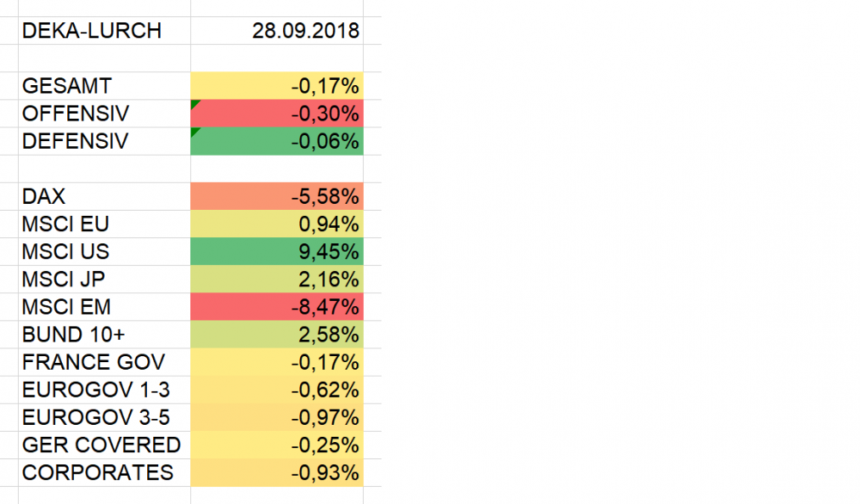Click the DAX row label
This screenshot has height=504, width=860.
(44, 197)
